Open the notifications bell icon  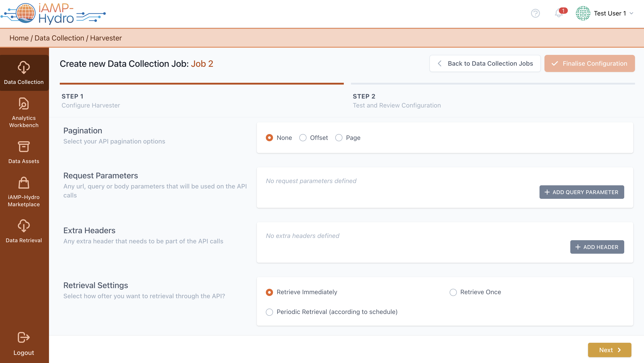tap(558, 13)
